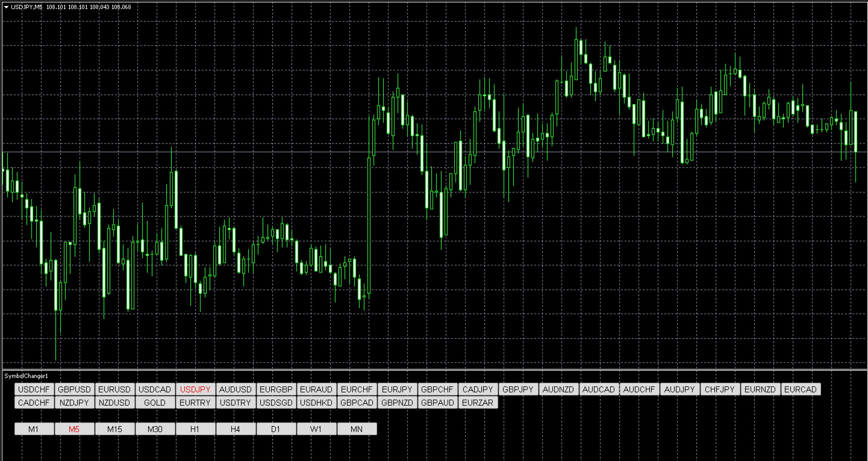This screenshot has height=461, width=868.
Task: Select the M30 timeframe
Action: click(155, 429)
